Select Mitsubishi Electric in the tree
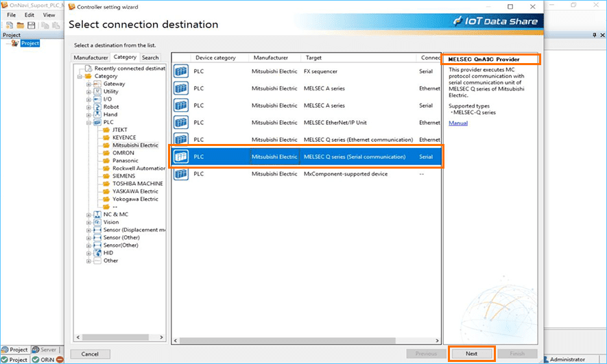 point(135,145)
